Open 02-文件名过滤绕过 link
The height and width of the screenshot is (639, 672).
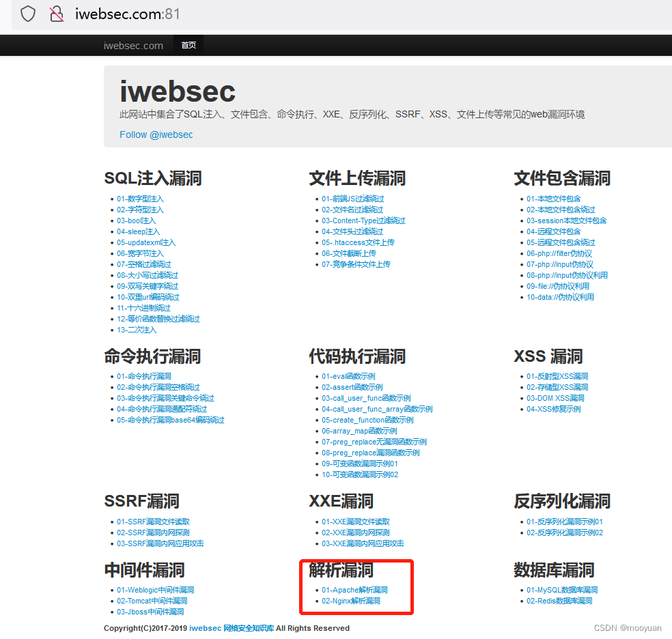pos(352,210)
